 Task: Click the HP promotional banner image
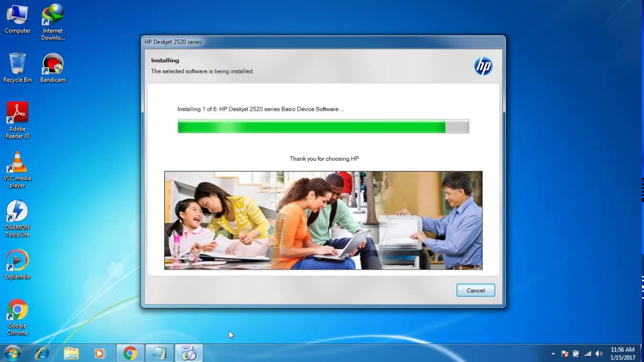coord(323,220)
